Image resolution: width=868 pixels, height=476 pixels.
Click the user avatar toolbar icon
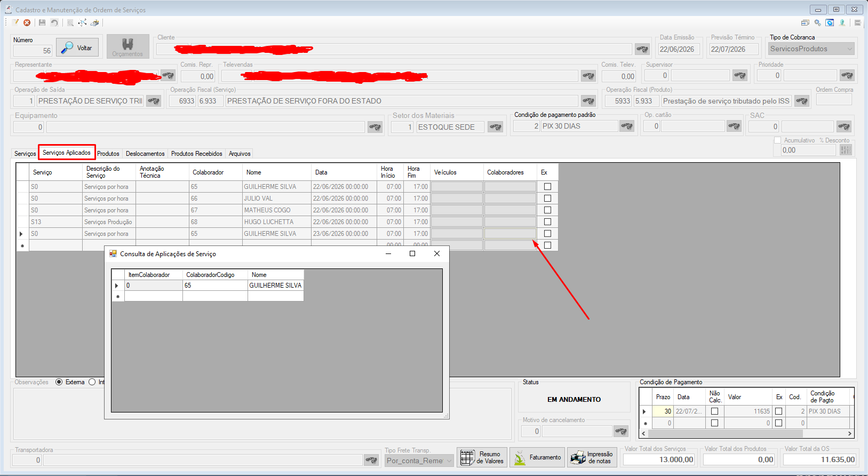[842, 22]
